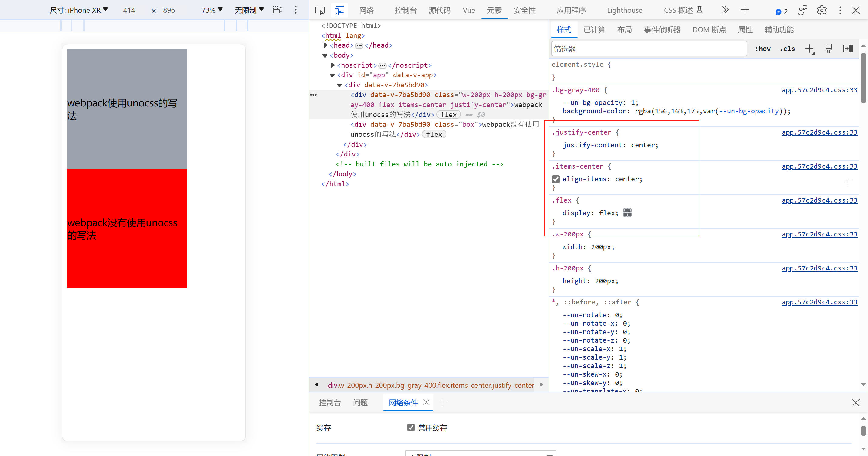Expand the head element node
The height and width of the screenshot is (456, 868).
[326, 45]
